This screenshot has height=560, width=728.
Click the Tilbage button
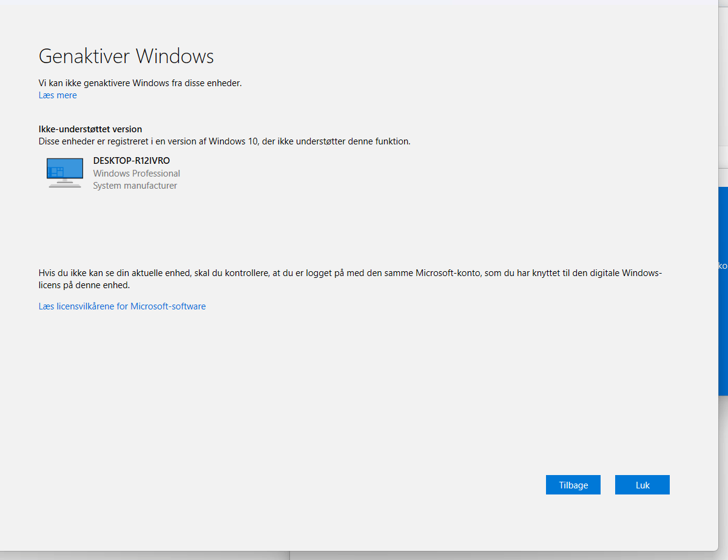point(573,485)
